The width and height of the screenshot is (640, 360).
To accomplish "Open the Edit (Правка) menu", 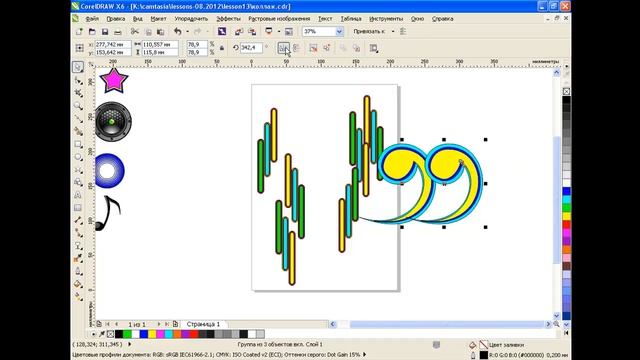I will (x=116, y=19).
